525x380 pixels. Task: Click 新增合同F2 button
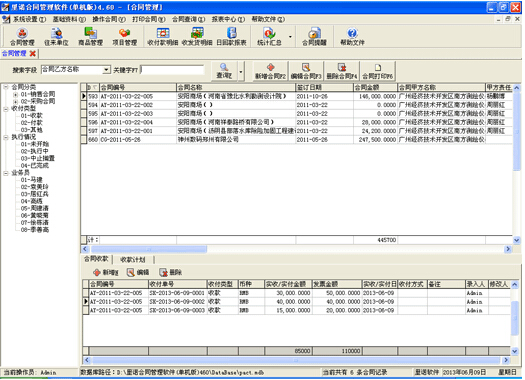pyautogui.click(x=271, y=71)
